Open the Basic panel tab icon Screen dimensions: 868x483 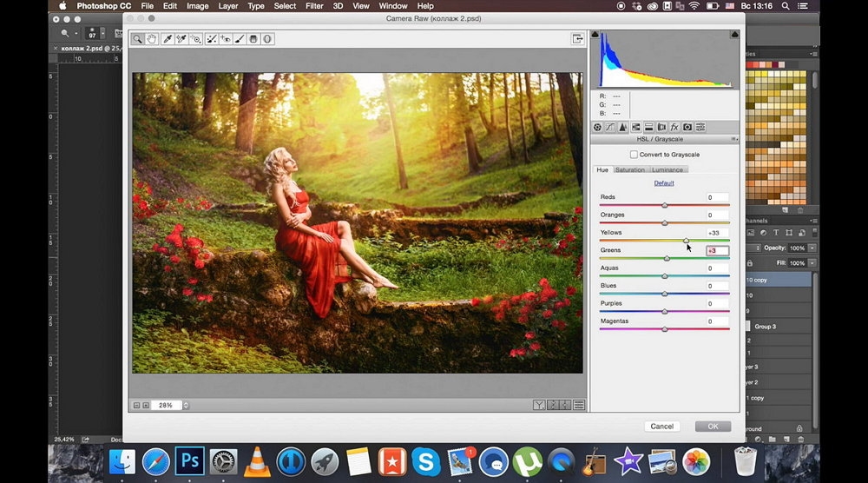click(x=597, y=127)
